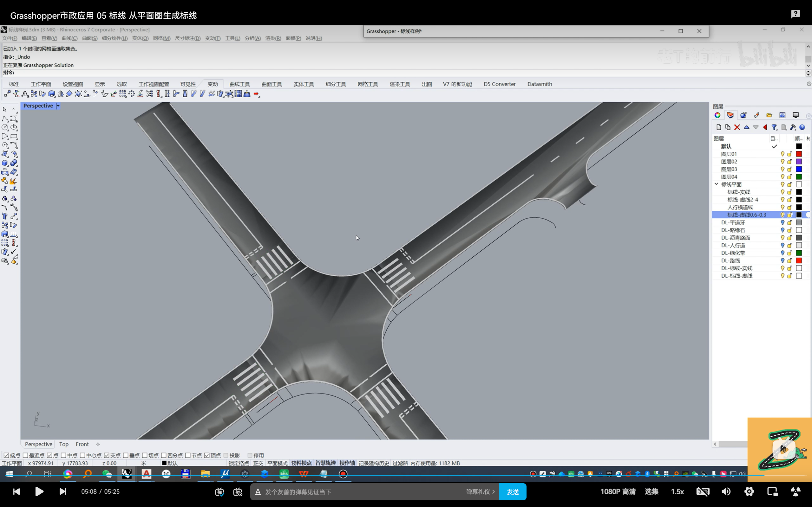
Task: Hide the DL-沥青路面 layer via lightbulb
Action: tap(783, 238)
